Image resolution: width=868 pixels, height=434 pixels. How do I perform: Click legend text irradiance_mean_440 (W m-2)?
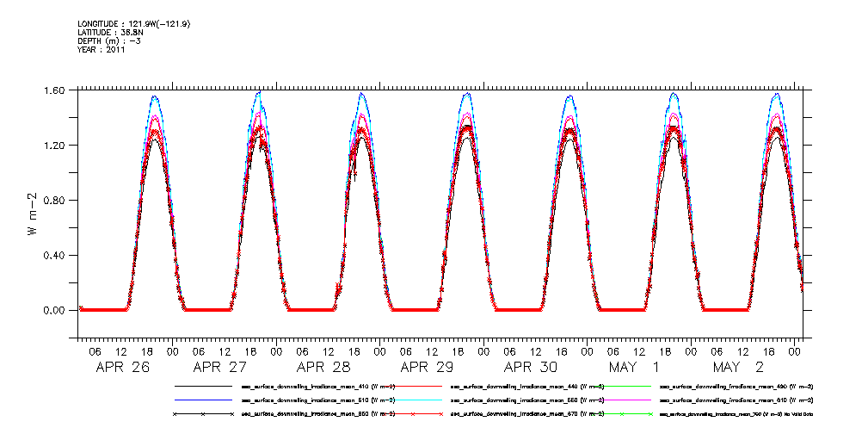(527, 387)
